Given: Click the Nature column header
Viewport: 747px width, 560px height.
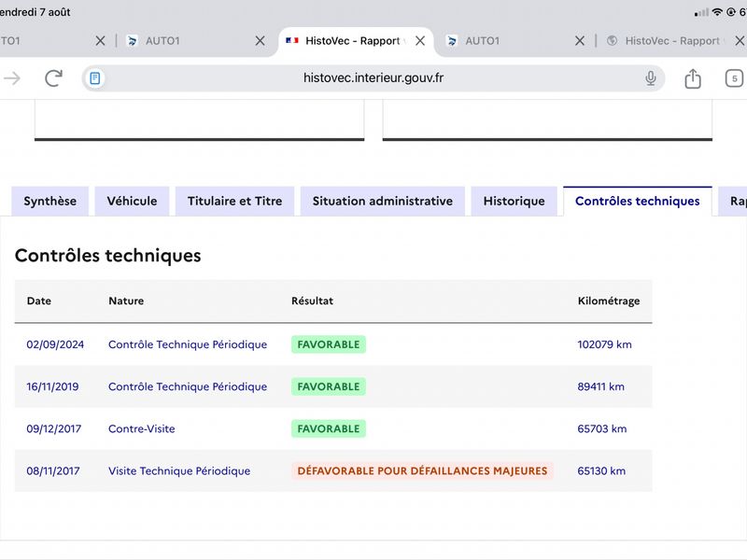Looking at the screenshot, I should pyautogui.click(x=126, y=301).
